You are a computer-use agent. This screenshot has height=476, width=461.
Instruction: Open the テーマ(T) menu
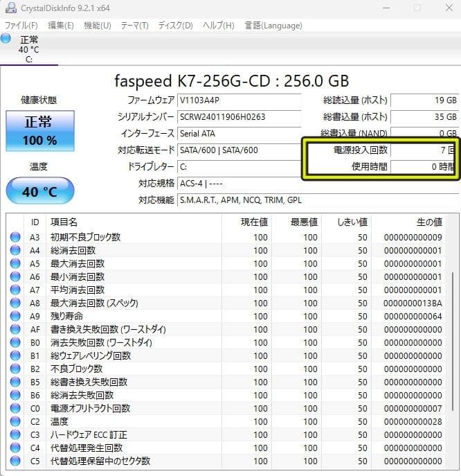coord(135,26)
